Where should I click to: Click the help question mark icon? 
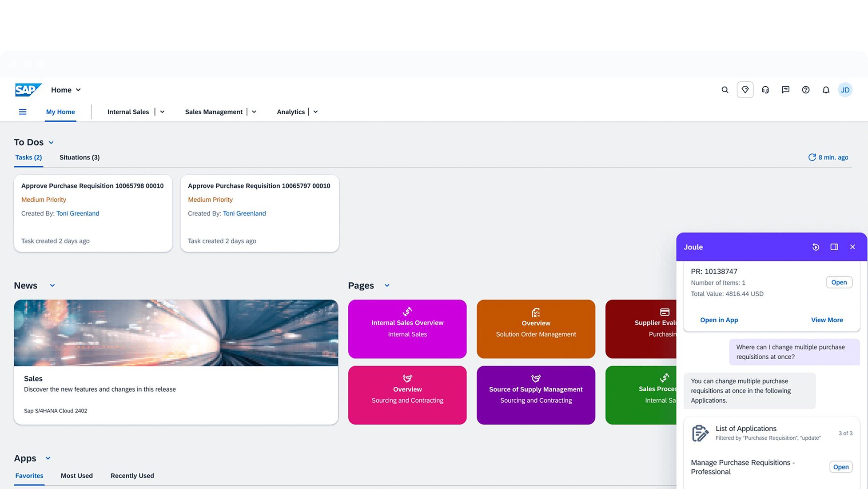click(x=805, y=90)
